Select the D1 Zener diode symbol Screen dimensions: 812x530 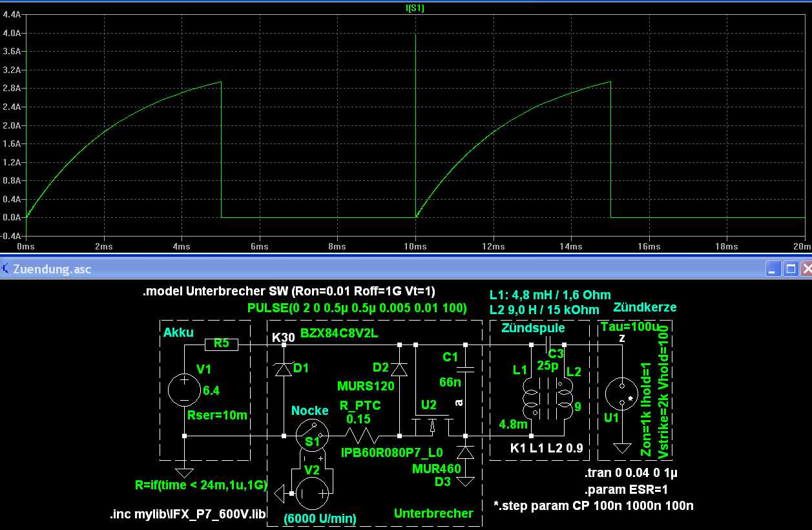click(x=284, y=368)
